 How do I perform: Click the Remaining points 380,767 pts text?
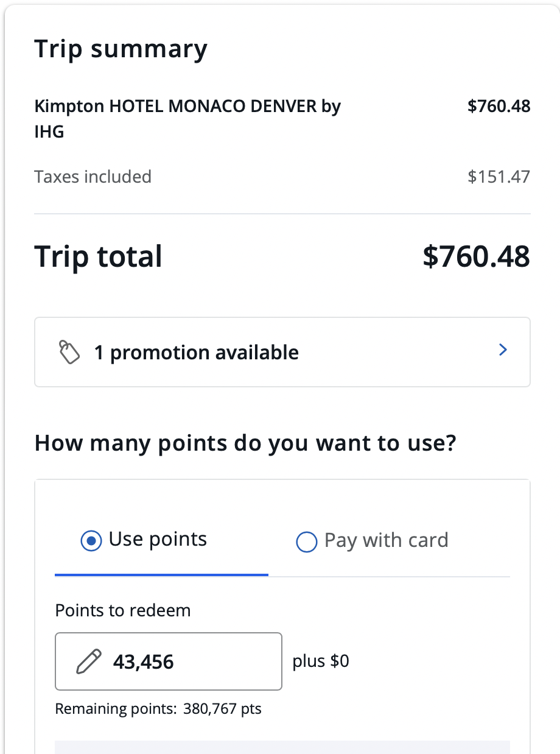[x=158, y=709]
